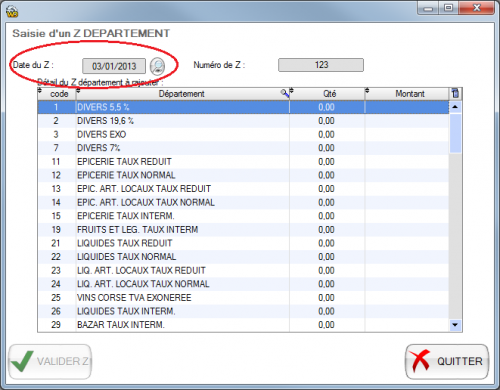Click the sort arrows on code column
Screen dimensions: 500x390
[x=40, y=91]
